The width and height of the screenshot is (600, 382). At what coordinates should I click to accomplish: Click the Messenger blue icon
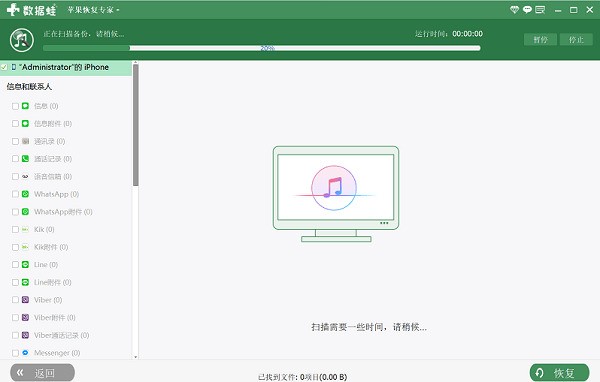[x=25, y=353]
